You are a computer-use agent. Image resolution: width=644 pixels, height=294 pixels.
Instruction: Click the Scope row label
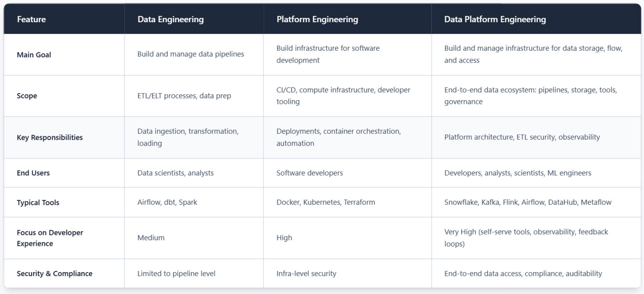click(x=27, y=96)
